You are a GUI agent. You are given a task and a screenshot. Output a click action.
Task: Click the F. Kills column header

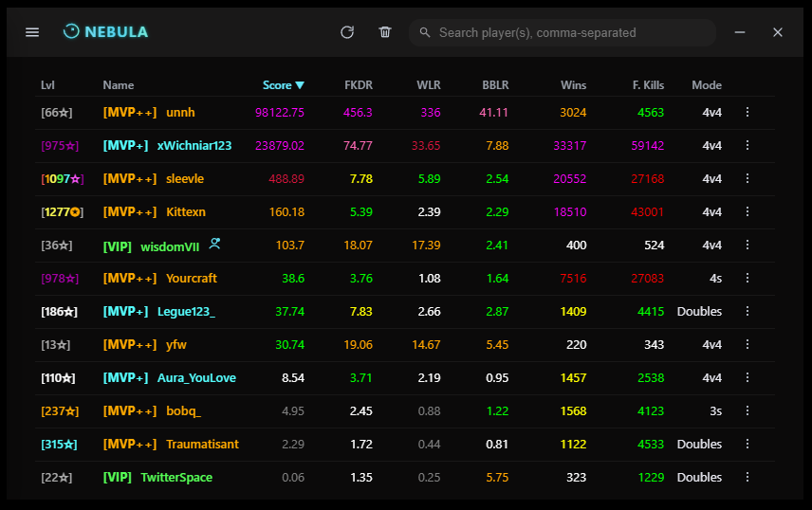648,85
